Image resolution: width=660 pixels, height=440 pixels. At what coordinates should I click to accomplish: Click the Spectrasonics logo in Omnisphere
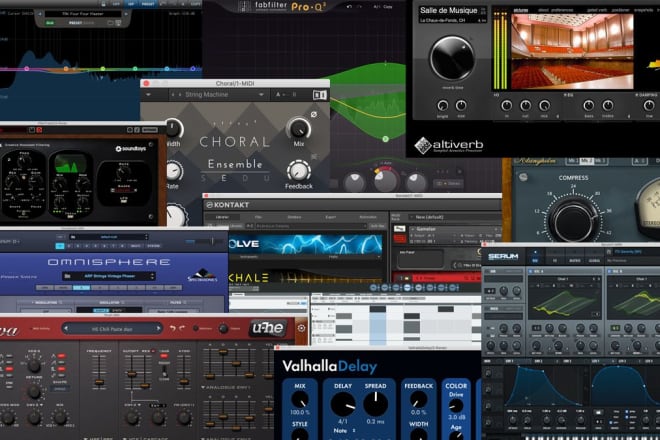[x=202, y=276]
